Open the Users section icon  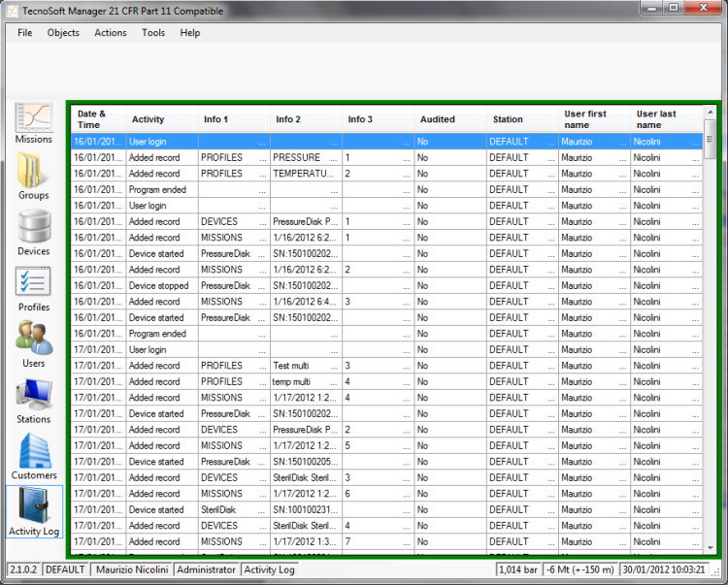tap(34, 340)
